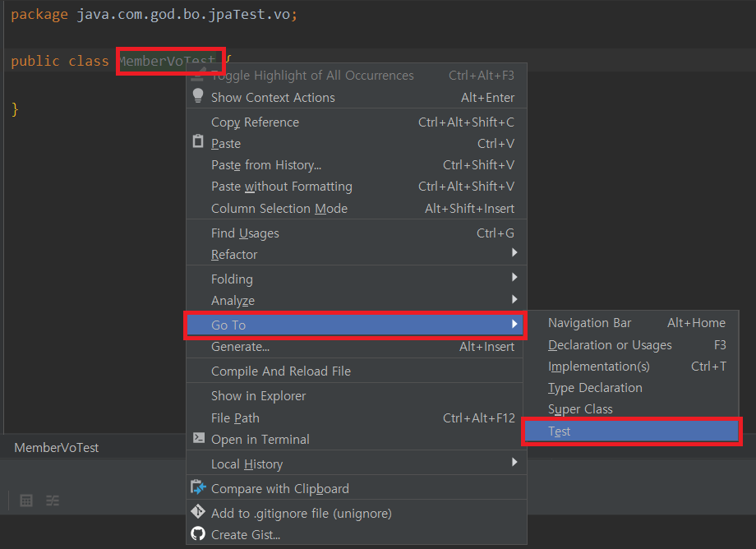
Task: Click the Compare with Clipboard icon
Action: [198, 487]
